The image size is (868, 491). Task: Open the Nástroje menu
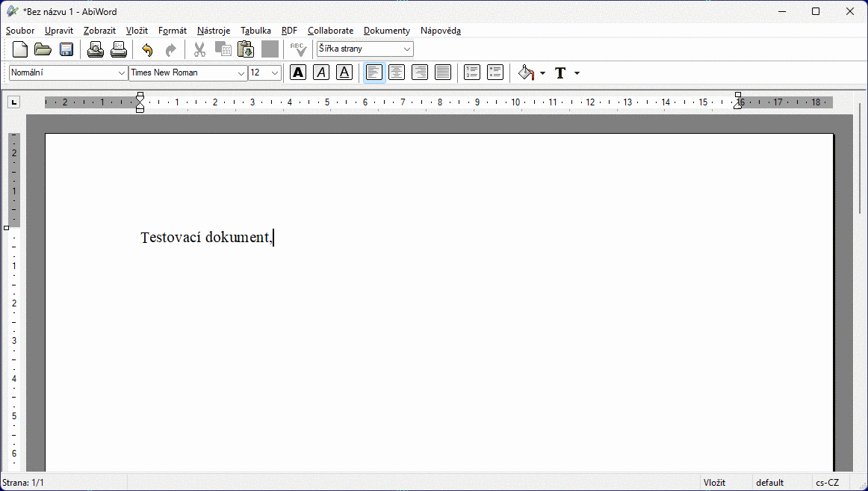point(214,31)
